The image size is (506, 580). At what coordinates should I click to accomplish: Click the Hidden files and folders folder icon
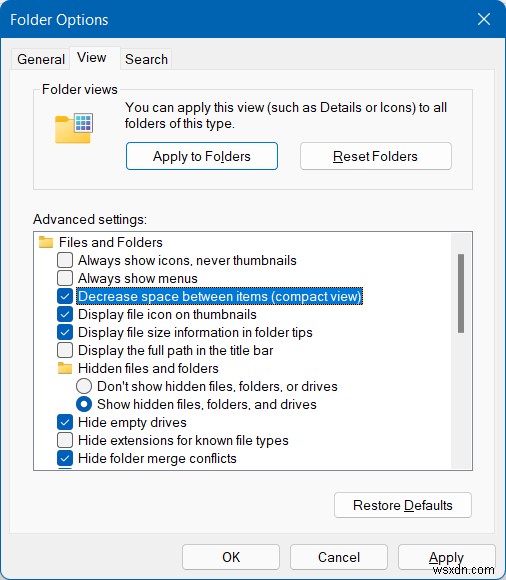click(x=65, y=368)
